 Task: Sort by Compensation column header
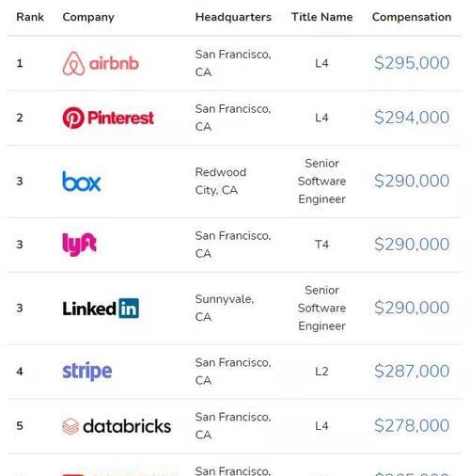click(x=412, y=17)
